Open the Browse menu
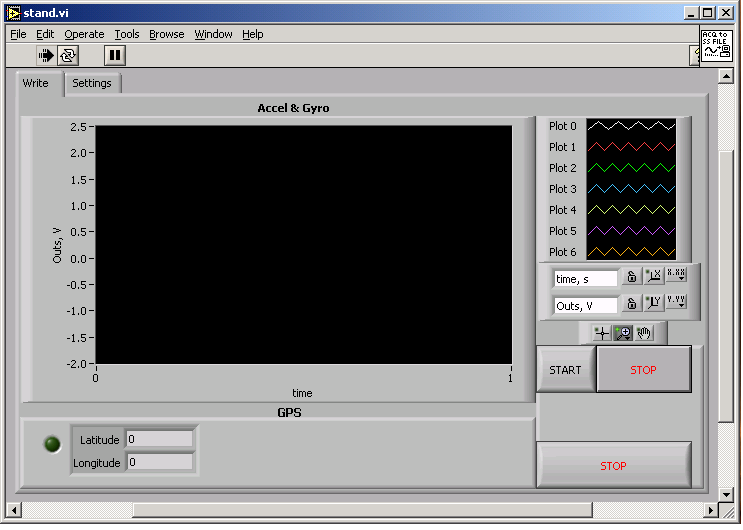 (167, 34)
